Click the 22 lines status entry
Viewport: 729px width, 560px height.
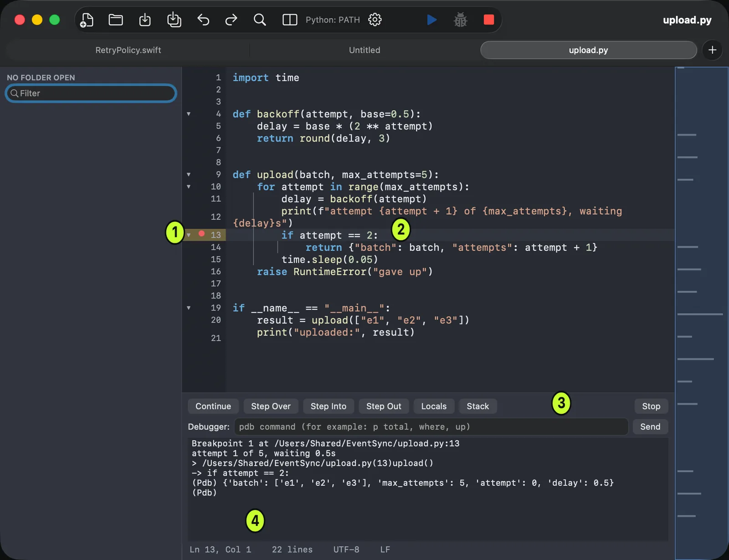point(292,550)
